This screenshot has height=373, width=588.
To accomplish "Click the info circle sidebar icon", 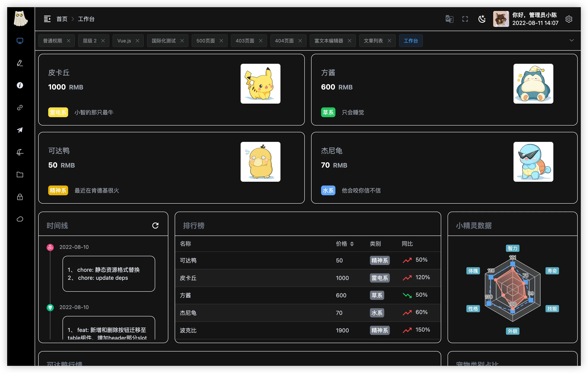I will pos(20,85).
